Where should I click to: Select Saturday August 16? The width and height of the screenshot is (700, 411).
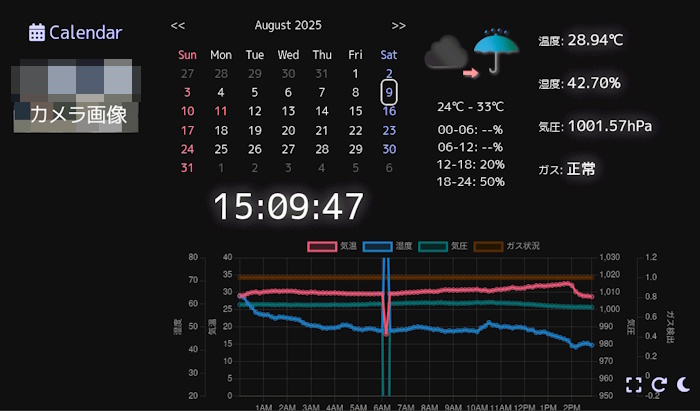389,111
